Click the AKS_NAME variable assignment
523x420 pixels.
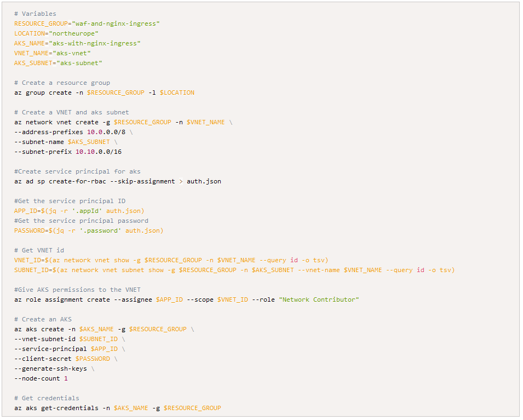point(77,43)
